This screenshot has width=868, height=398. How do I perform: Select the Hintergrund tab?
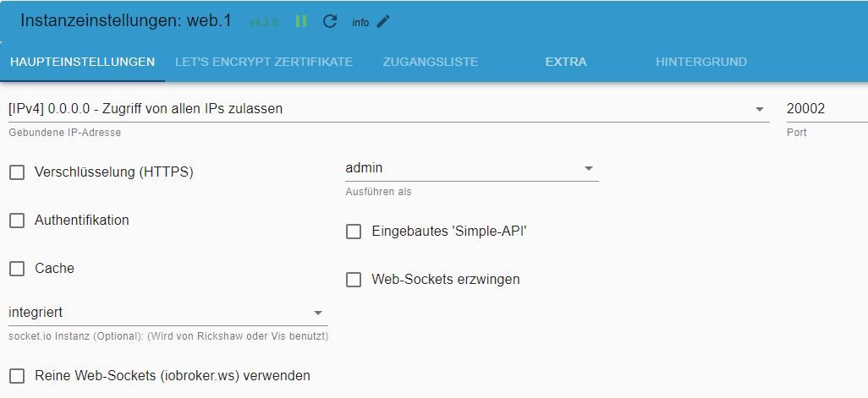(x=700, y=62)
